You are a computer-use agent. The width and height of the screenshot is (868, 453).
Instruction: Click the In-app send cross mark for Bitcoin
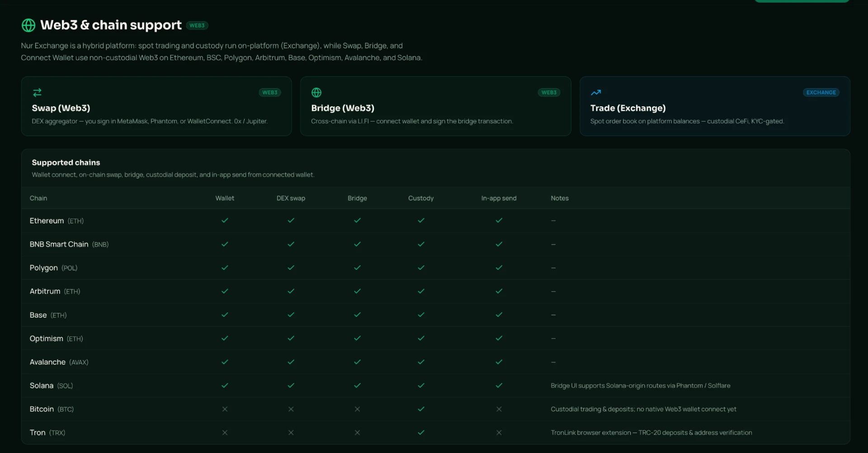coord(499,409)
